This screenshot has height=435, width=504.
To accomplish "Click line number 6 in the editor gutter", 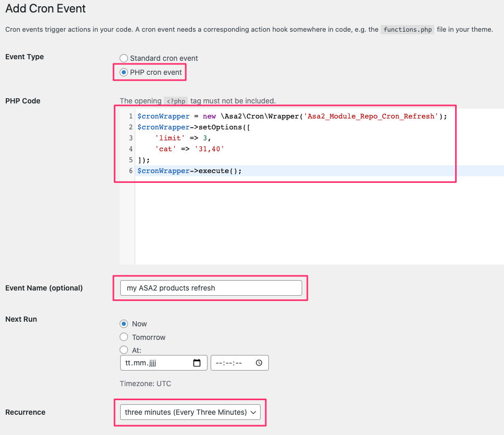I will tap(130, 170).
